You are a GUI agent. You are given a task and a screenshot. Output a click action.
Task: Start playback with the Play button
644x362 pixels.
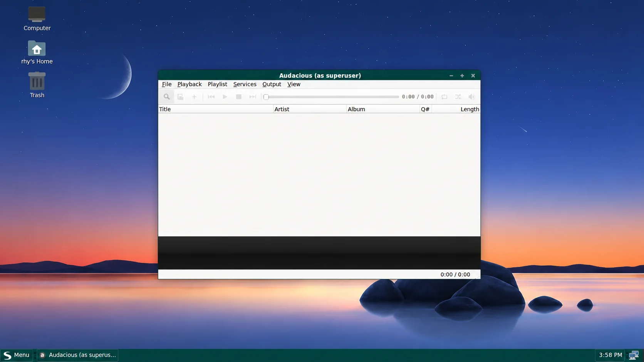[225, 97]
